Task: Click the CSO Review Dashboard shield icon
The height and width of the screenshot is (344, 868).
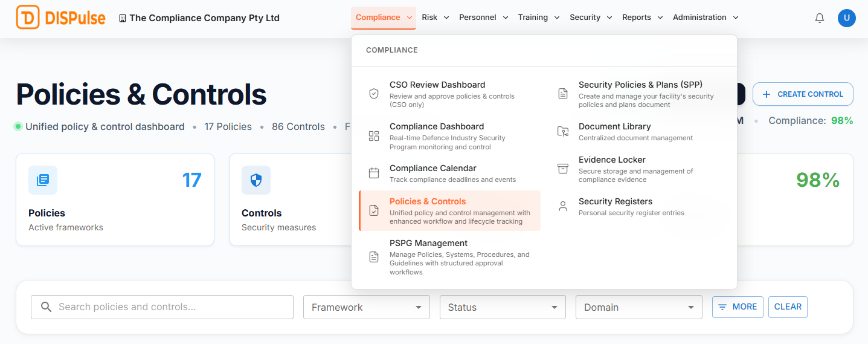Action: (x=374, y=94)
